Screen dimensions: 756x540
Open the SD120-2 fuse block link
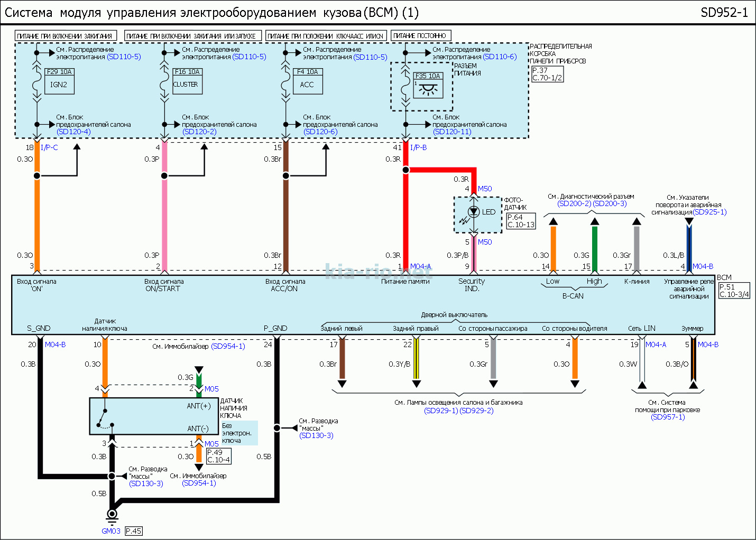coord(199,132)
